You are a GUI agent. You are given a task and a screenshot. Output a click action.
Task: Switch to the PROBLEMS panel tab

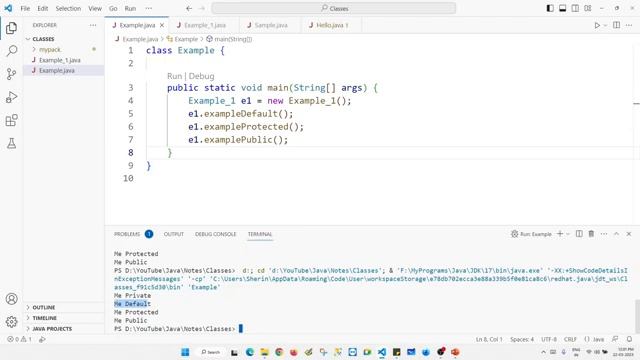point(127,234)
